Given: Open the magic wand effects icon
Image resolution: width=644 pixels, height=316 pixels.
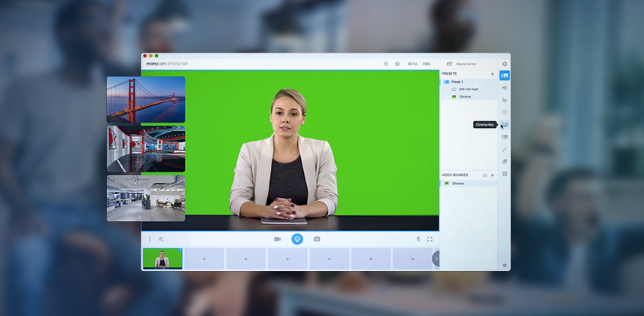Looking at the screenshot, I should point(505,149).
